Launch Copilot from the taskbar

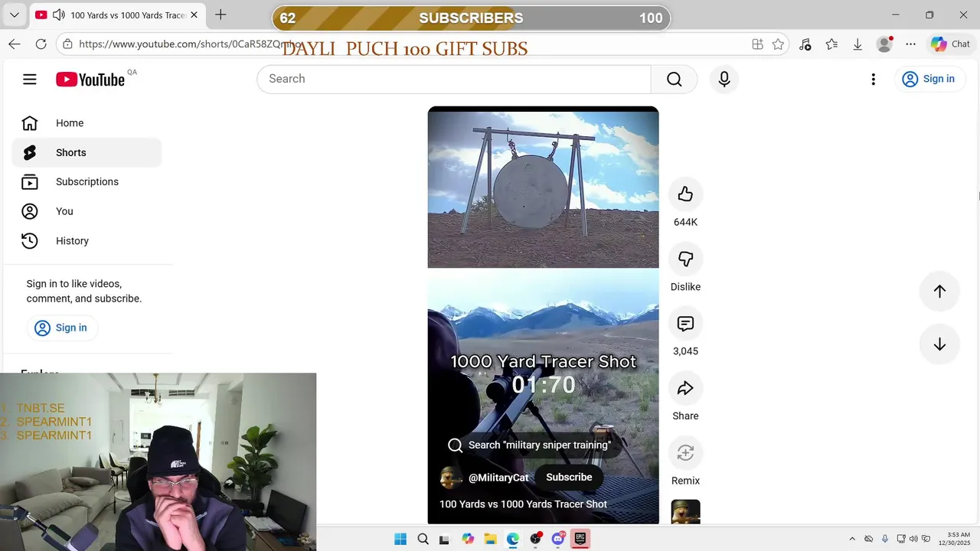pyautogui.click(x=468, y=539)
